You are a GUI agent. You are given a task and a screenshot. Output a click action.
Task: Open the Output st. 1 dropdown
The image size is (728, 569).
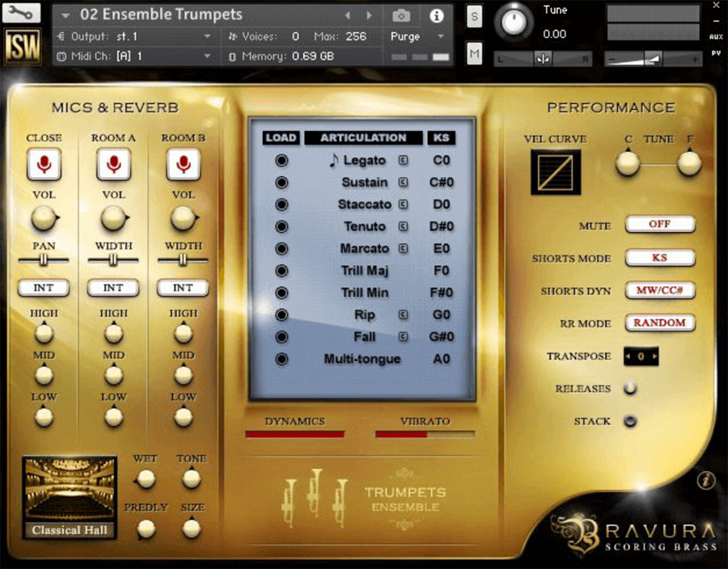[x=207, y=36]
